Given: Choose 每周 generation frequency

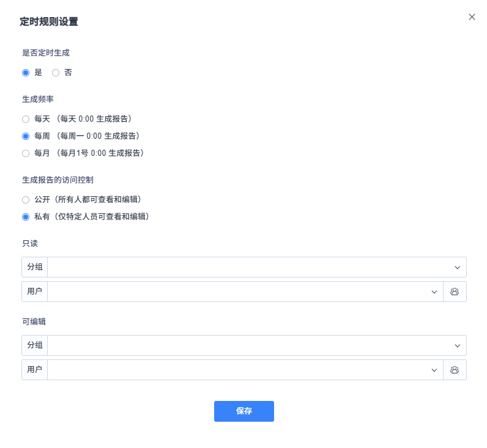Looking at the screenshot, I should 26,136.
